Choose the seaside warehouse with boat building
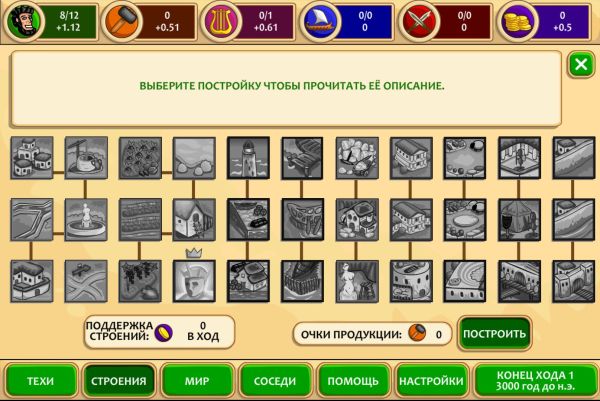The width and height of the screenshot is (600, 401). point(248,281)
